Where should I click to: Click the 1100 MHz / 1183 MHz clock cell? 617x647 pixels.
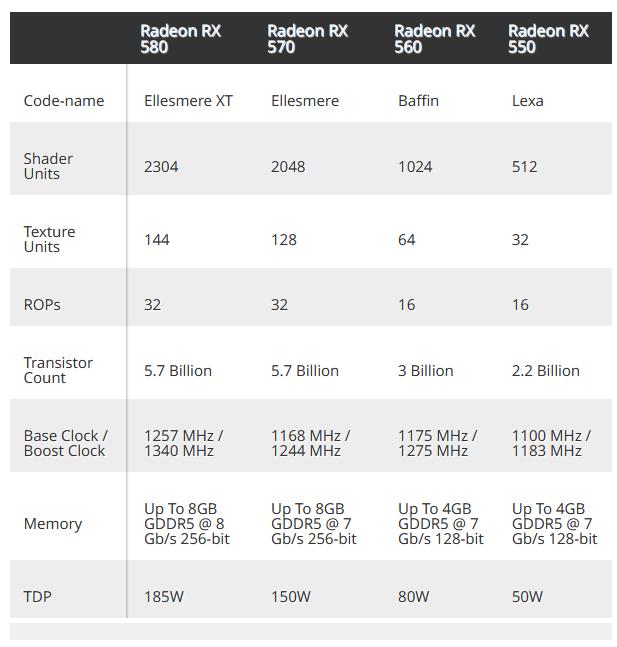click(x=551, y=443)
